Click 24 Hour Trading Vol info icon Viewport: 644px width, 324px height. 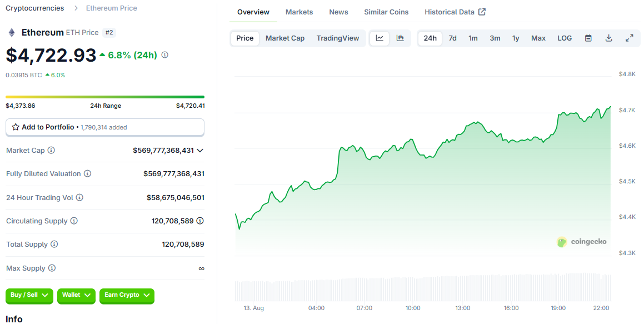coord(79,197)
